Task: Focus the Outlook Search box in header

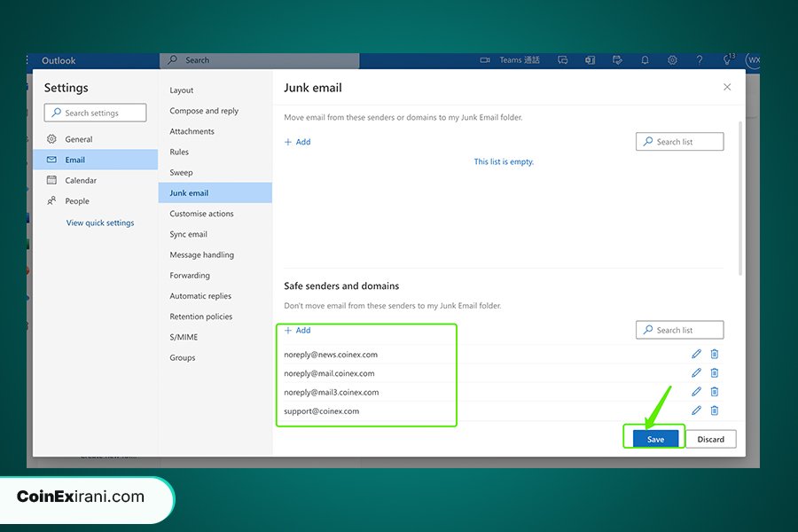Action: [x=260, y=60]
